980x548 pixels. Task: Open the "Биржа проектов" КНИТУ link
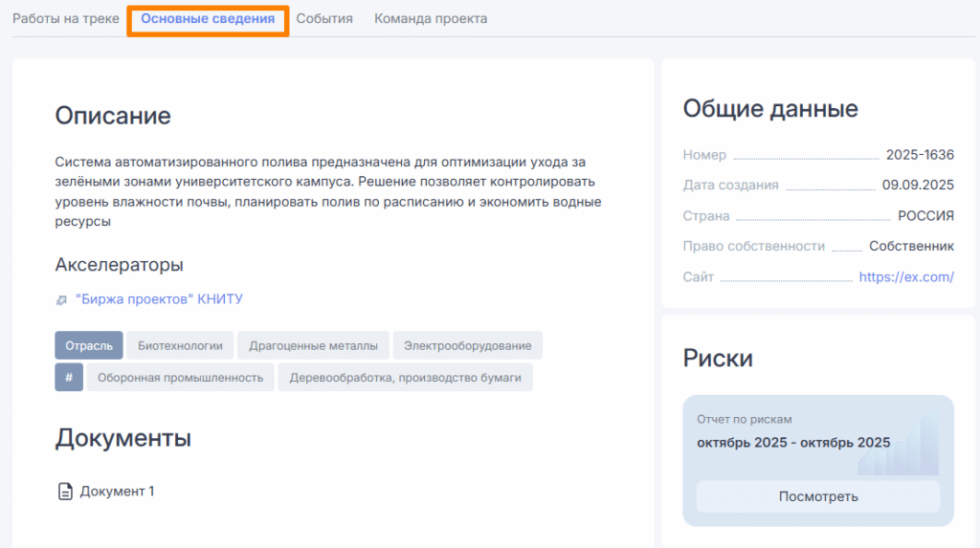[159, 299]
